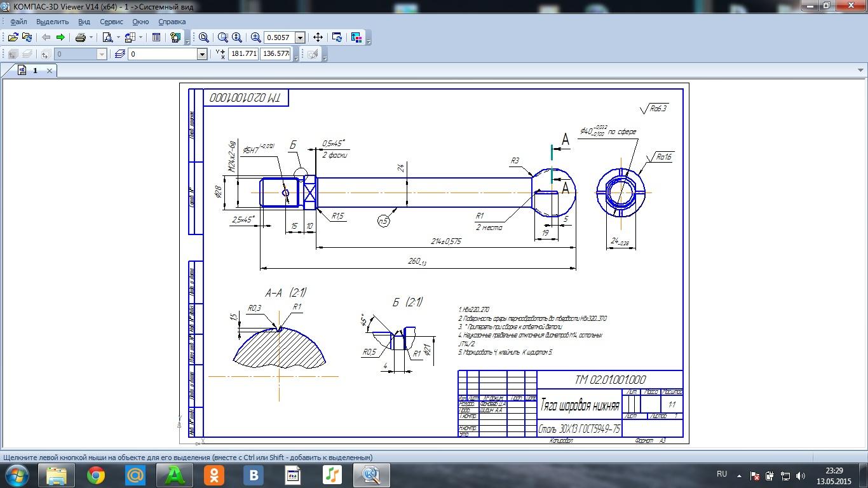
Task: Click the Refresh view icon
Action: [337, 37]
